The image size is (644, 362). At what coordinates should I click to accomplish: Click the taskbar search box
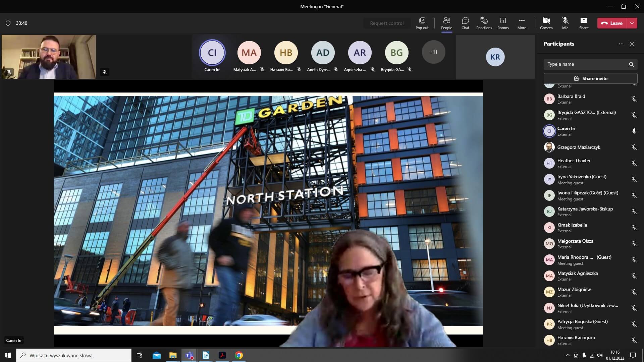[x=74, y=355]
